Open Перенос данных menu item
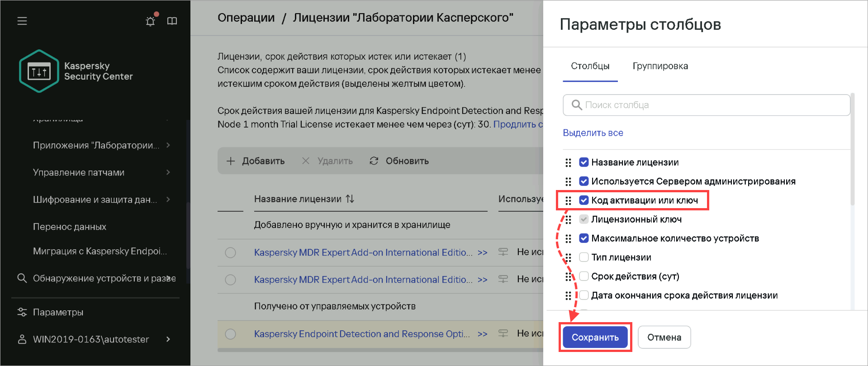Screen dimensions: 868x366 [70, 227]
